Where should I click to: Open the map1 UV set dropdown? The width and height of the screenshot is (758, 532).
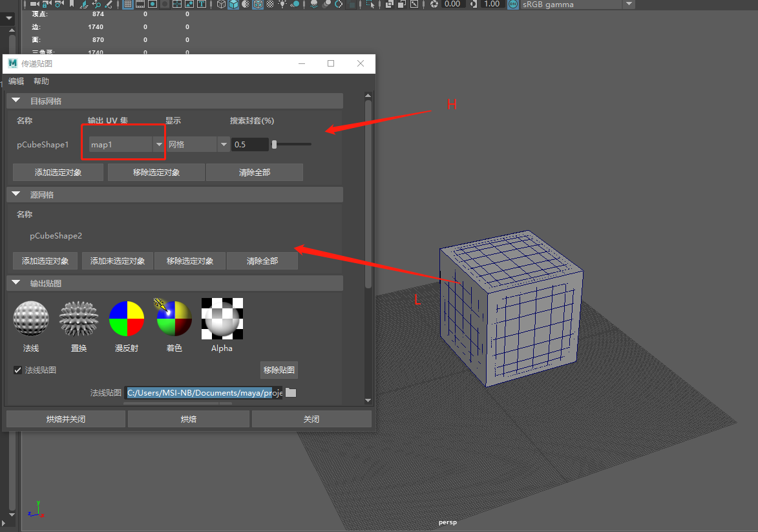tap(159, 144)
